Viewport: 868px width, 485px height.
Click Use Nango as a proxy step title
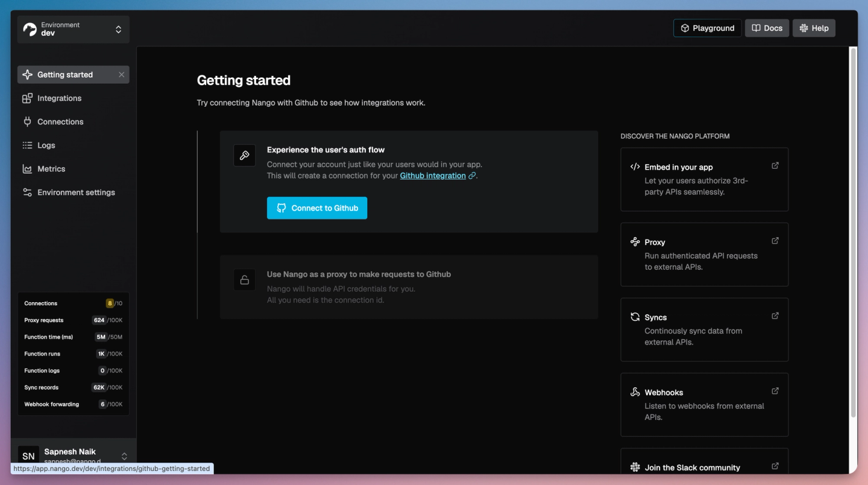[359, 274]
